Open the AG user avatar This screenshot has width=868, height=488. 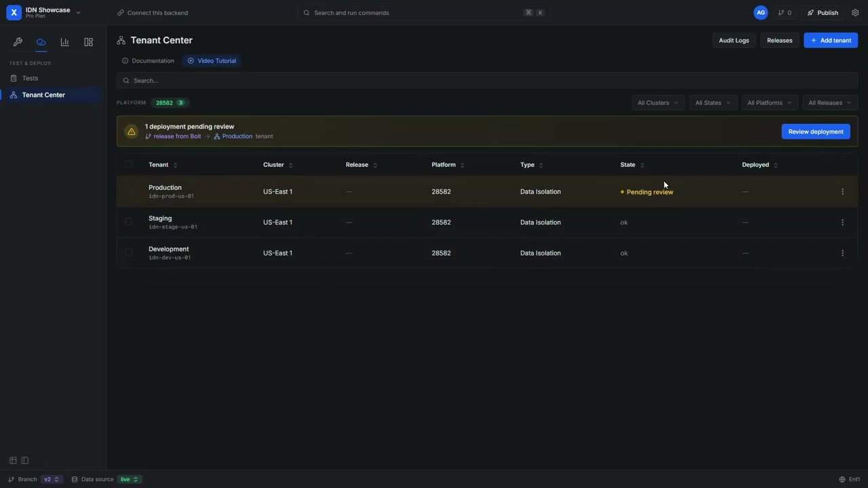point(761,13)
